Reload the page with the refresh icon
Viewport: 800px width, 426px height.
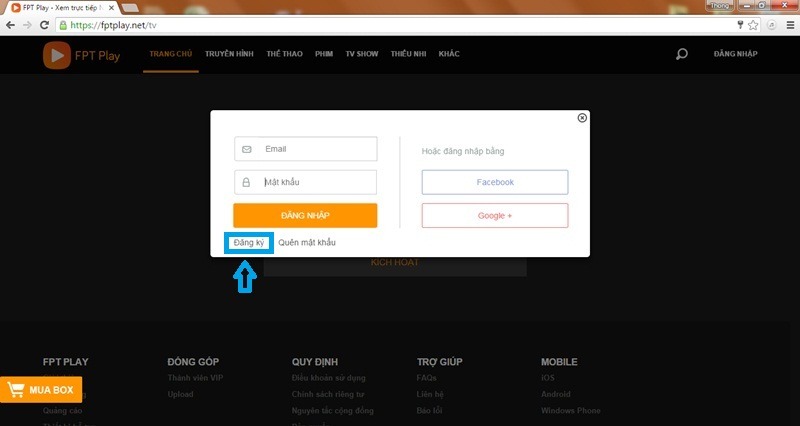click(x=46, y=24)
